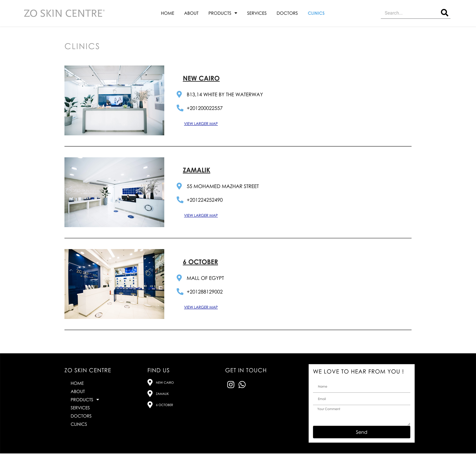Click phone number +201224252490
Screen dimensions: 476x457
pos(205,200)
